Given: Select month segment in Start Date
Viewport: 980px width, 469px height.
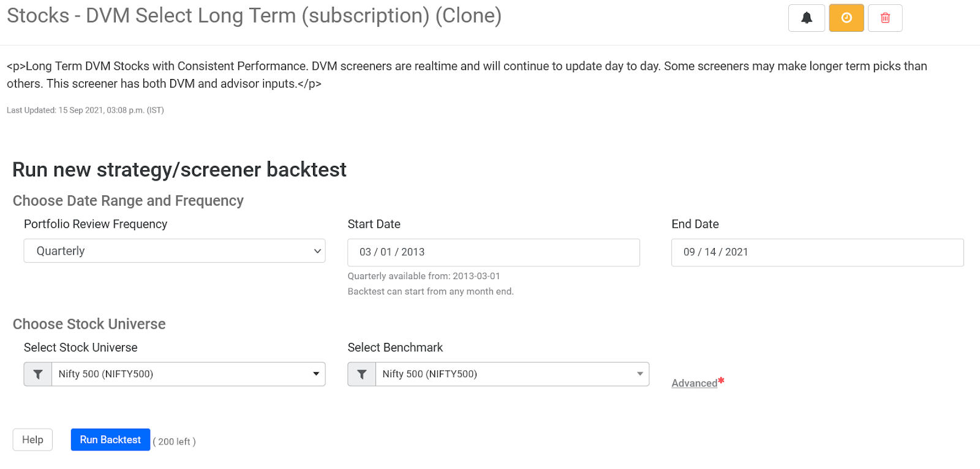Looking at the screenshot, I should [x=365, y=252].
